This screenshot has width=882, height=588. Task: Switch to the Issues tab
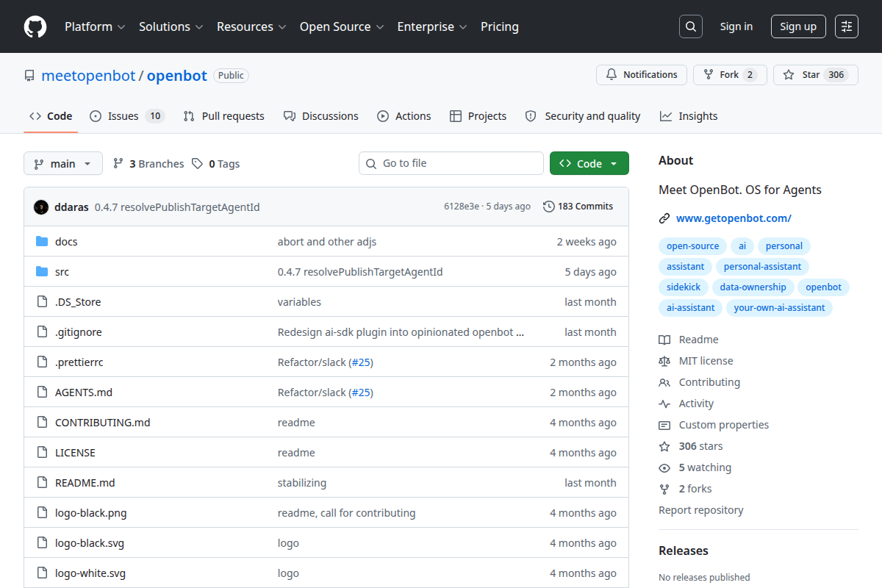click(127, 116)
